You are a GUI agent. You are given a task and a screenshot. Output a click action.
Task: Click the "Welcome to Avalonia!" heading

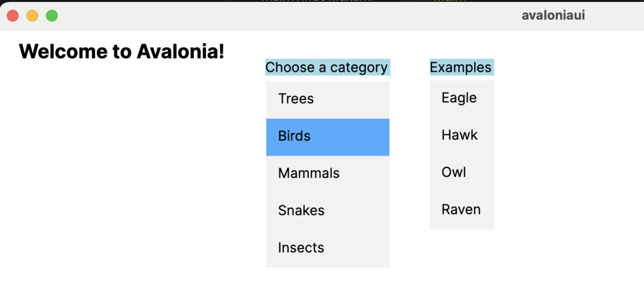click(x=121, y=51)
